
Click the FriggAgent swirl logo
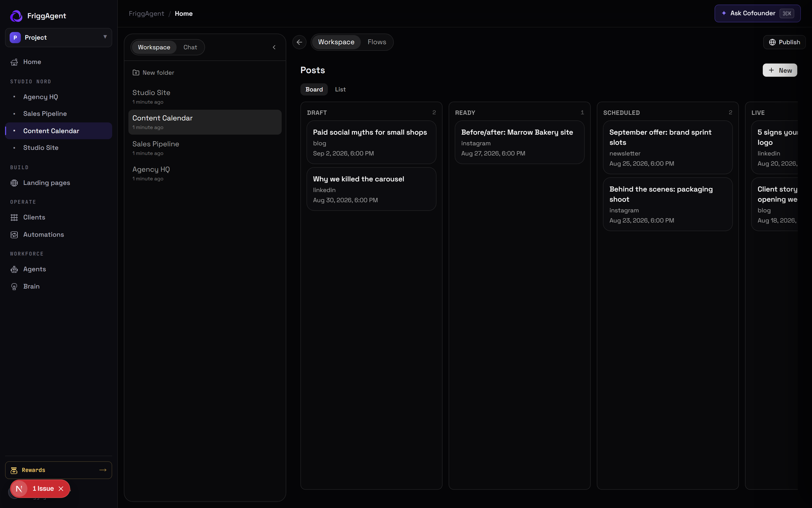click(x=16, y=16)
